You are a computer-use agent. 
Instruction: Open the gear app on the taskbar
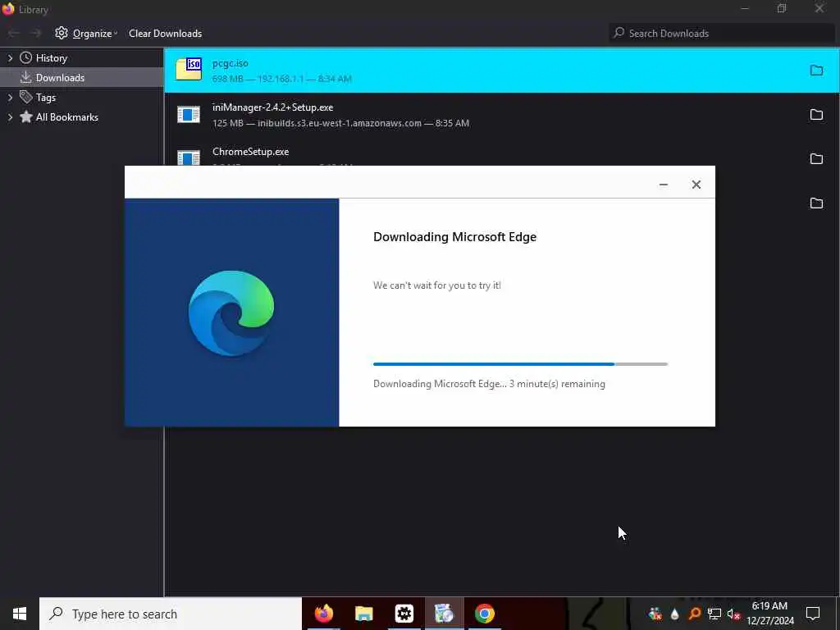point(404,614)
